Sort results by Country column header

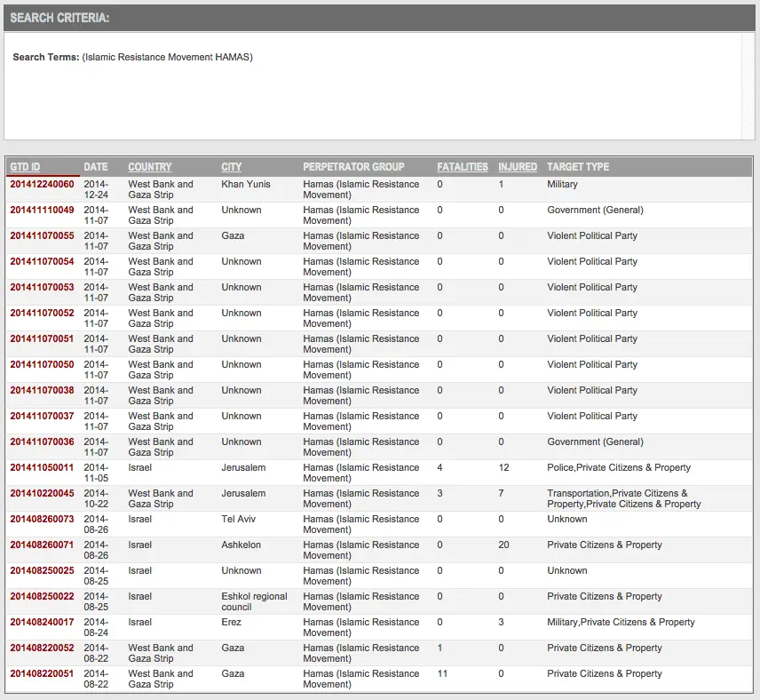[149, 167]
